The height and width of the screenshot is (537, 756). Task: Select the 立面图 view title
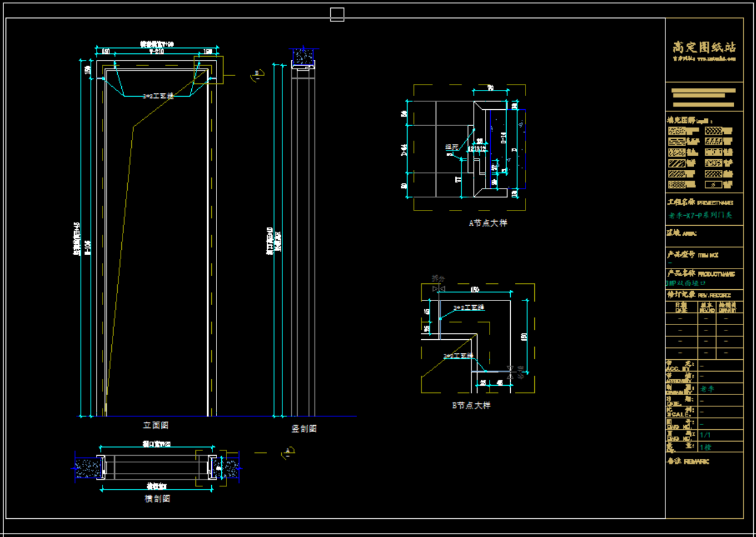click(156, 425)
